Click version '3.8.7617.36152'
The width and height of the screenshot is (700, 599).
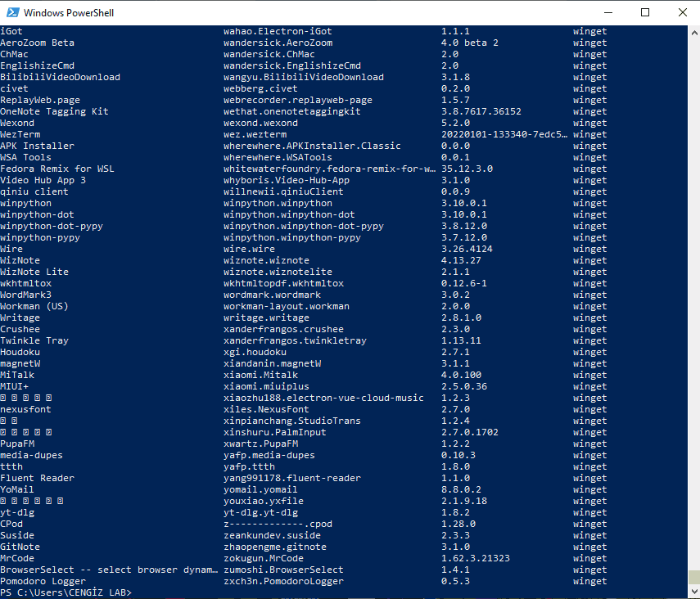point(481,111)
